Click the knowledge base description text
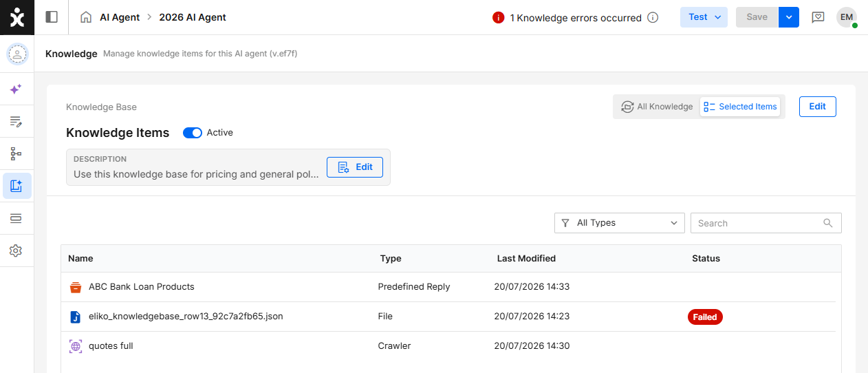 [x=196, y=174]
